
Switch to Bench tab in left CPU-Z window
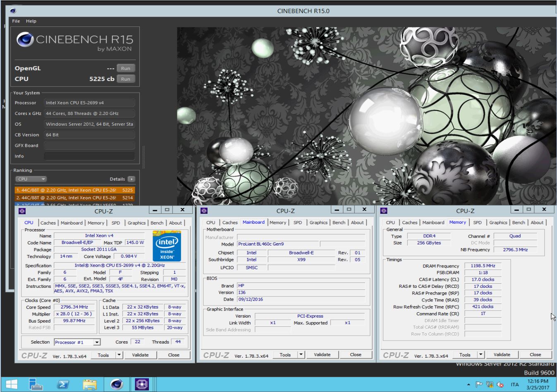[157, 223]
